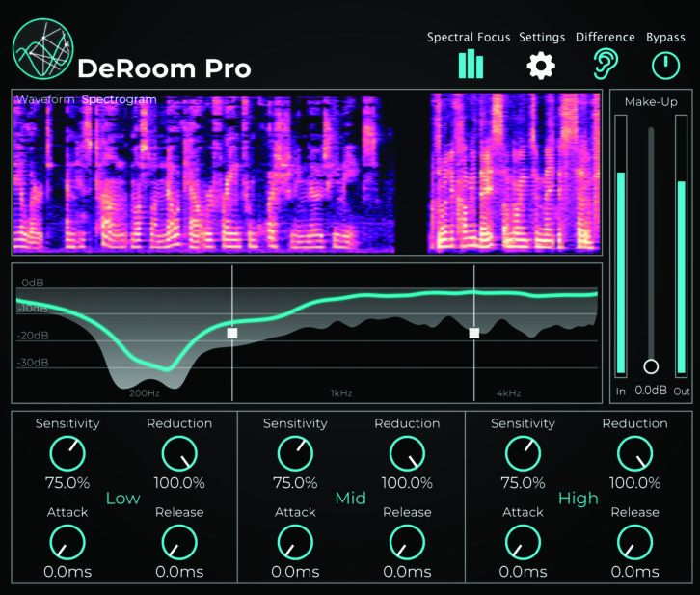Click Mid band Release knob
The width and height of the screenshot is (700, 595).
[x=407, y=542]
